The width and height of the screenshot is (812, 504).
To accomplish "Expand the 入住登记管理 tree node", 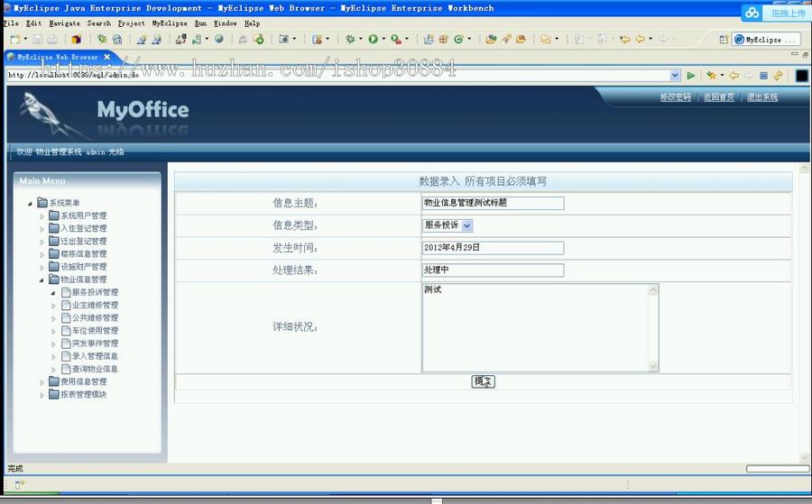I will click(42, 229).
